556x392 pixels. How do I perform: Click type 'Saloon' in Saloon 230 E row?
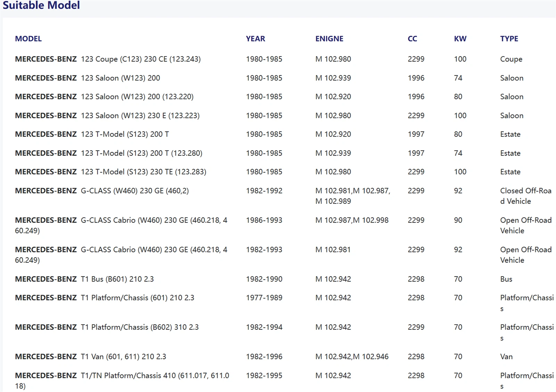pos(512,116)
